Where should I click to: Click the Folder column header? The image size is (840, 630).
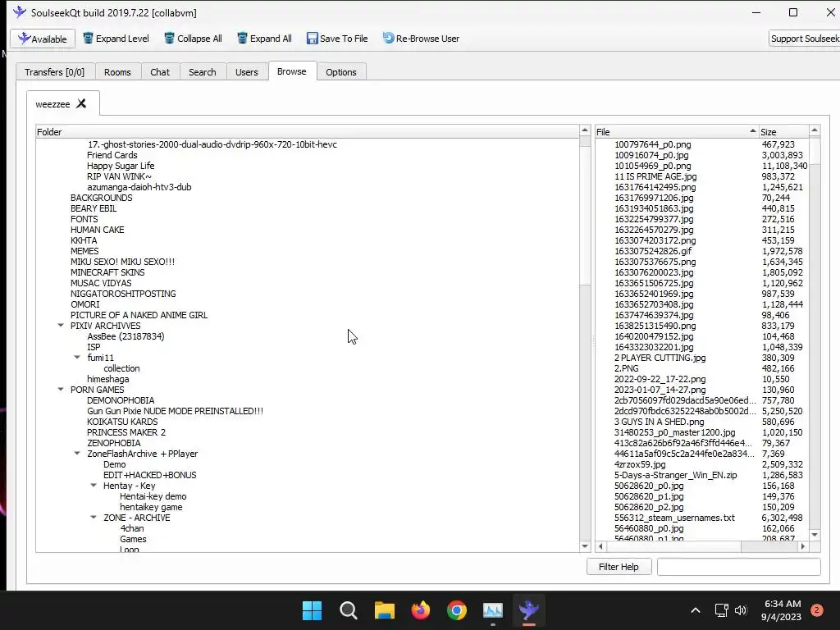(308, 132)
